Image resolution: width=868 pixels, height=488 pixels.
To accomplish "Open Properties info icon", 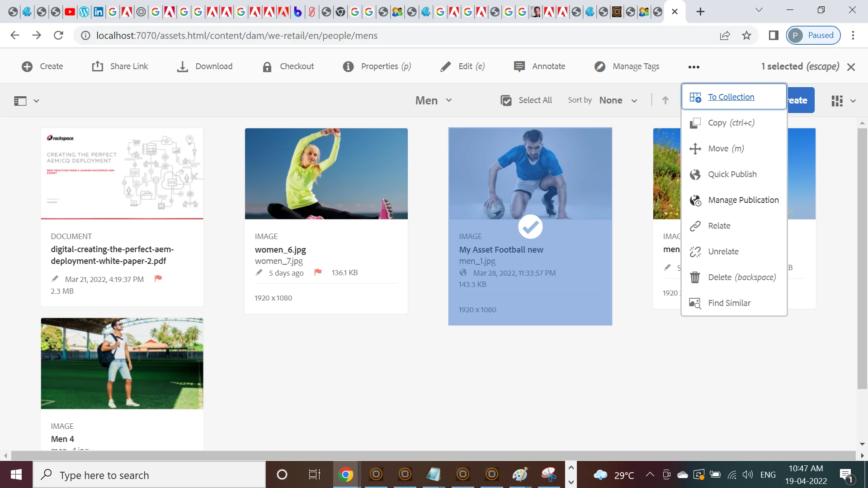I will tap(348, 66).
